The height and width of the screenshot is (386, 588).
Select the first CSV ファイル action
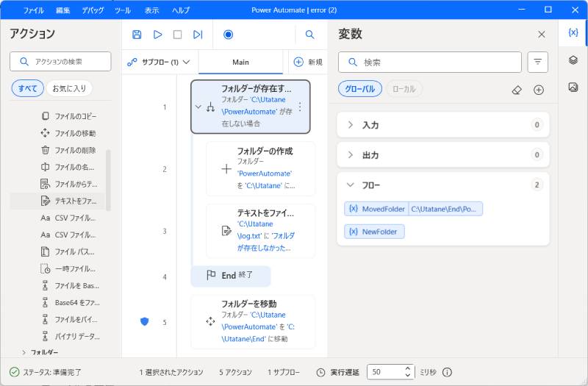click(x=68, y=218)
